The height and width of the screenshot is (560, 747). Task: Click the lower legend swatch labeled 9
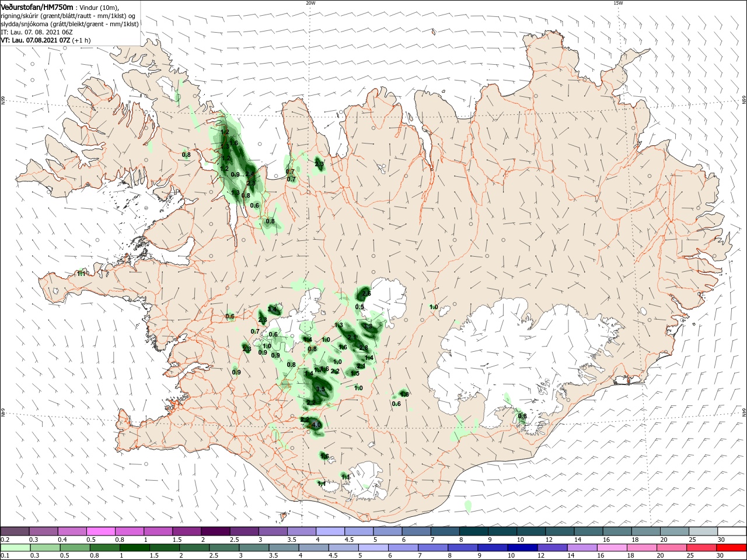point(493,548)
